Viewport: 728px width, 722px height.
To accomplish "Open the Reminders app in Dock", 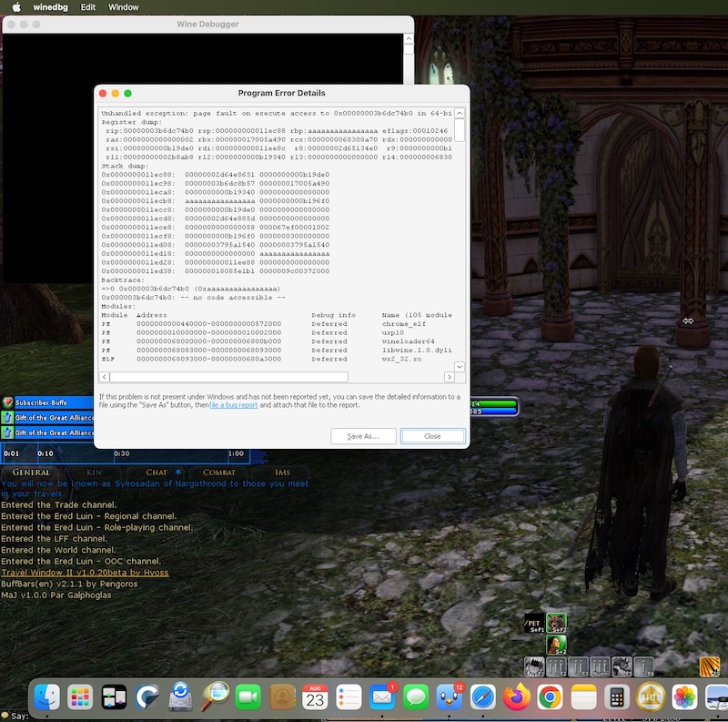I will point(349,697).
